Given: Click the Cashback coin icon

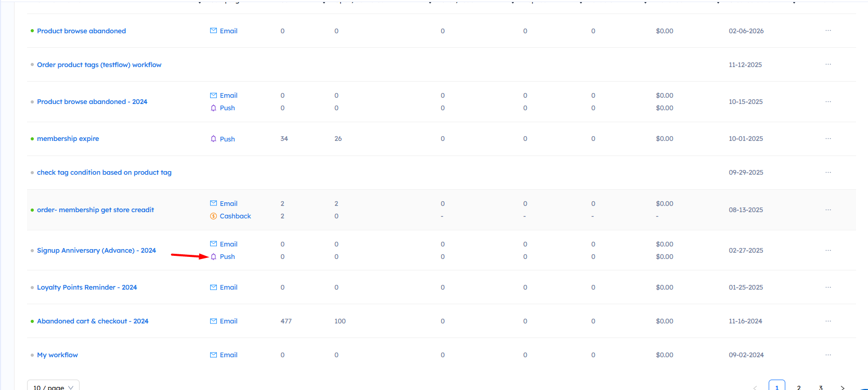Looking at the screenshot, I should coord(213,216).
